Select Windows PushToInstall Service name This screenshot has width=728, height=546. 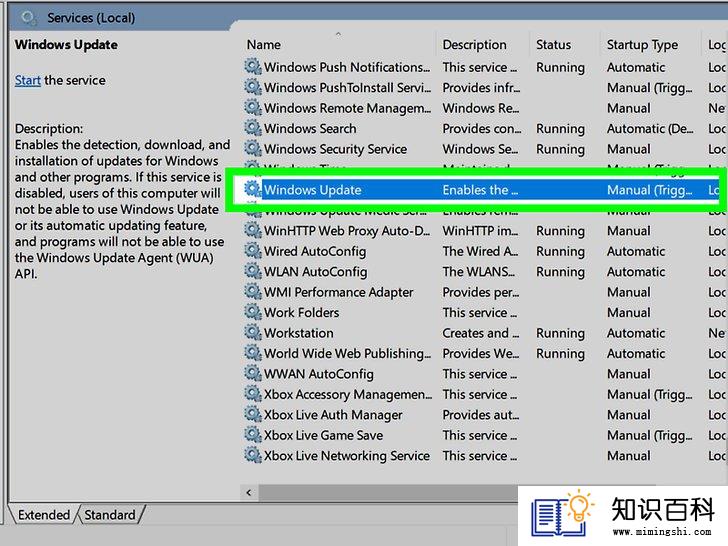coord(347,88)
